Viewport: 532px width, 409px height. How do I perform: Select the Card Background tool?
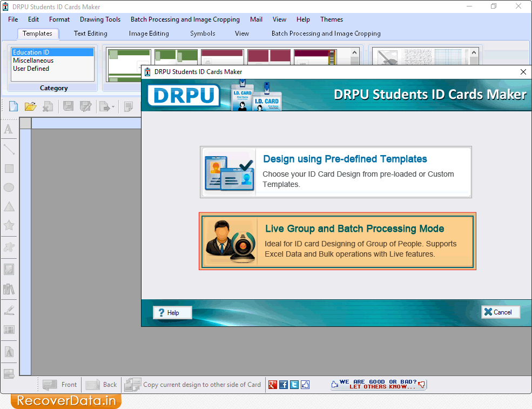click(9, 374)
